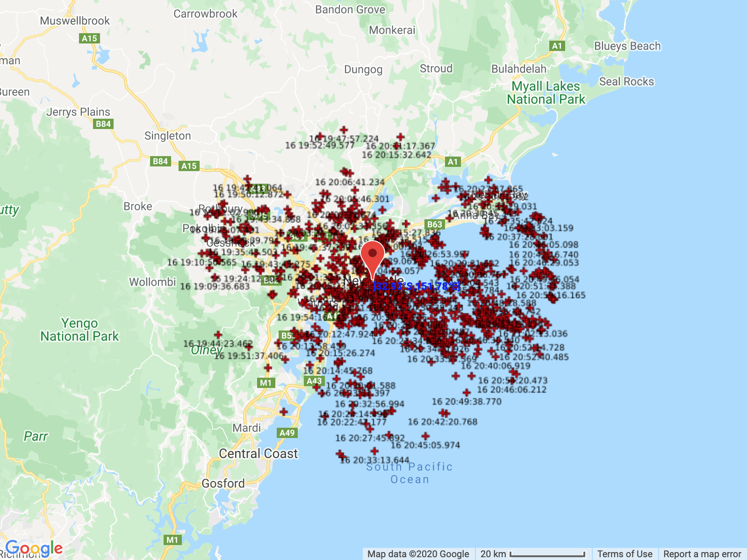747x560 pixels.
Task: Click timestamp label 16 20:06:41.234
Action: [x=350, y=182]
